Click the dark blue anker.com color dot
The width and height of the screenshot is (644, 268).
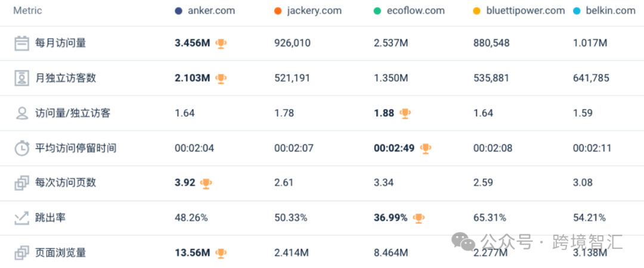point(178,11)
